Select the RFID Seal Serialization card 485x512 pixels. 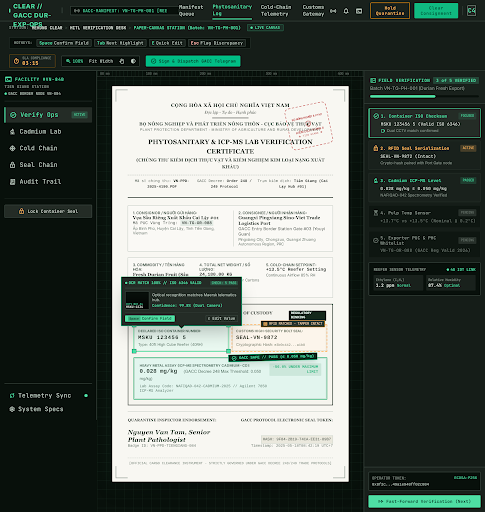pos(424,155)
